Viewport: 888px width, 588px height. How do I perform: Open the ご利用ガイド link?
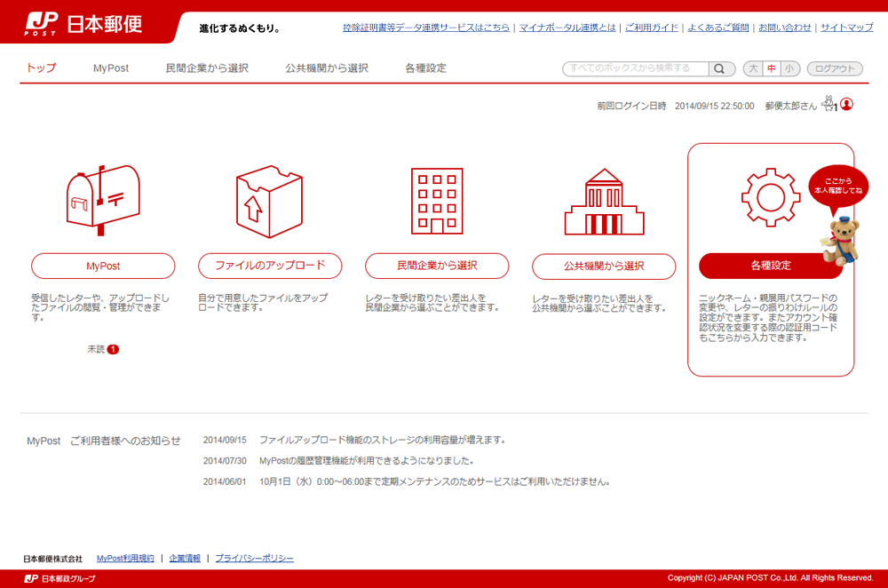click(x=651, y=28)
